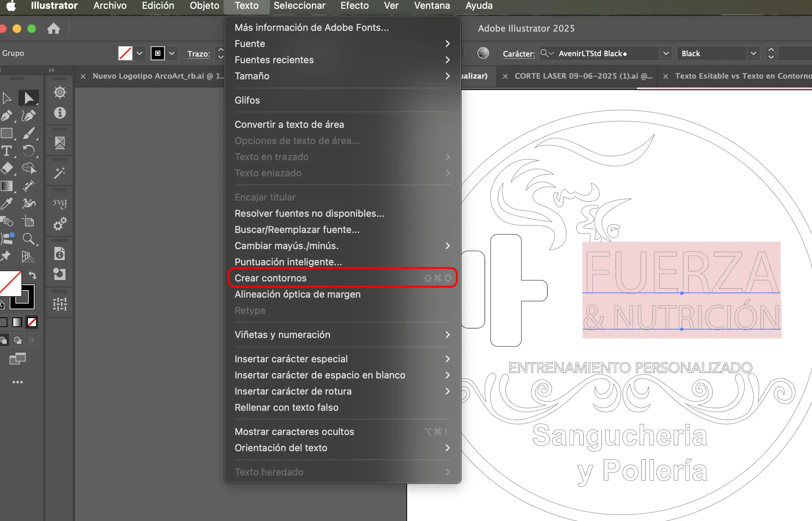
Task: Expand the Tamaño submenu
Action: pos(342,76)
